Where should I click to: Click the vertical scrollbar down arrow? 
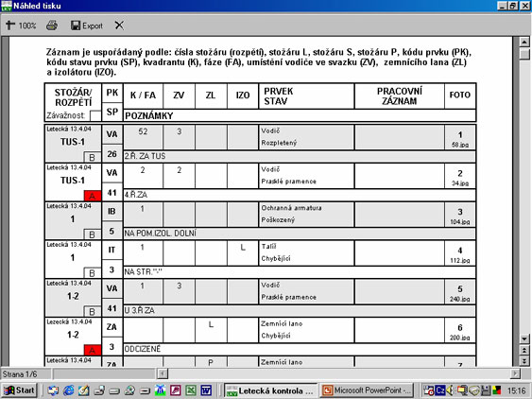point(524,338)
